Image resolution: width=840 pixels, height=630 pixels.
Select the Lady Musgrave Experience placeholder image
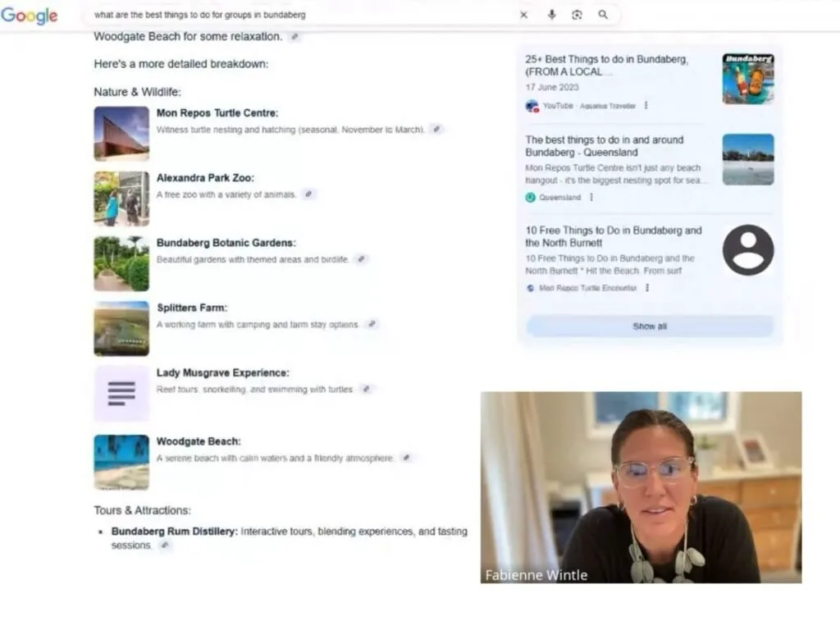(x=121, y=393)
